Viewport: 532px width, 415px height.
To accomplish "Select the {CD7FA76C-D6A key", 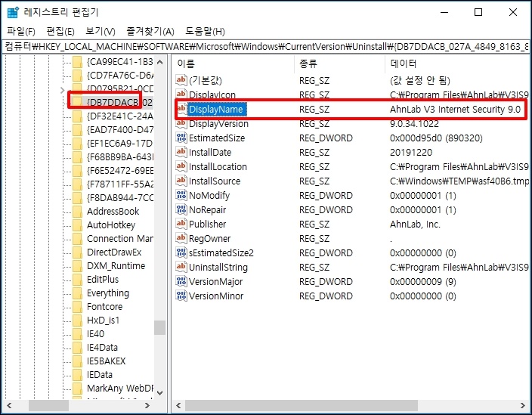I will pyautogui.click(x=120, y=76).
